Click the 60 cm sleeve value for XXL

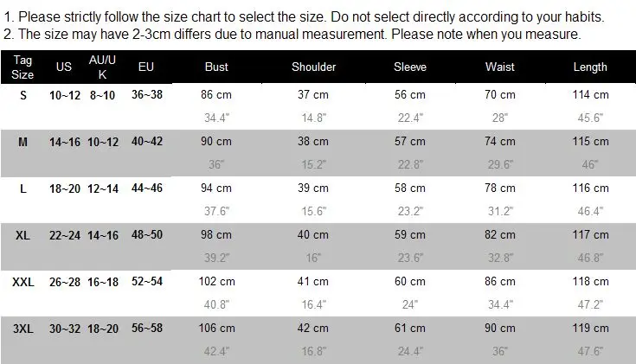[x=409, y=281]
